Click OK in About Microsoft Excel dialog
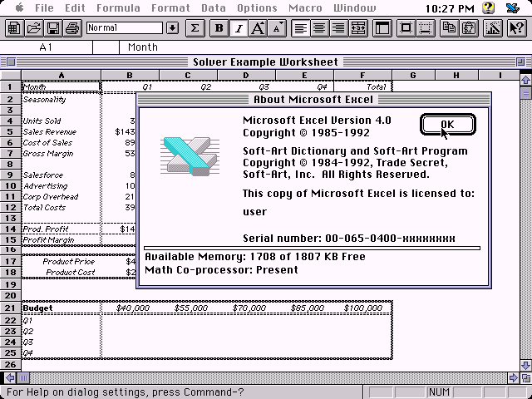Viewport: 532px width, 399px height. (448, 125)
